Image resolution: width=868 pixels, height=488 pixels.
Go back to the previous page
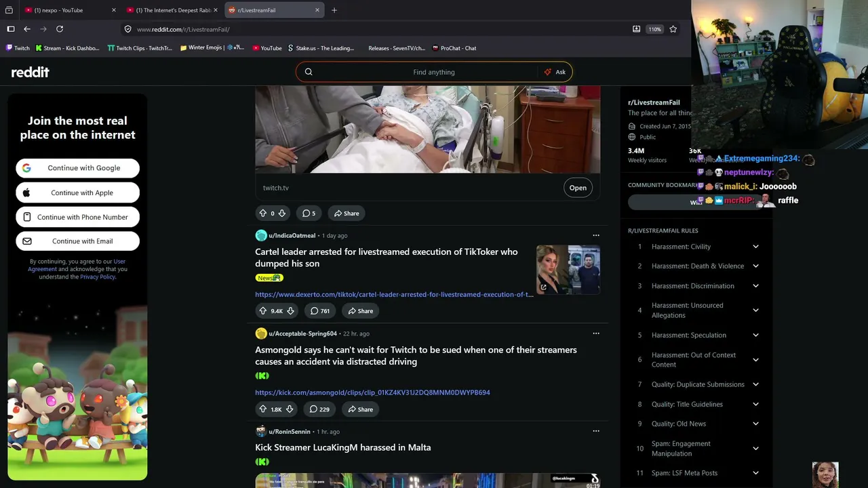pyautogui.click(x=27, y=29)
